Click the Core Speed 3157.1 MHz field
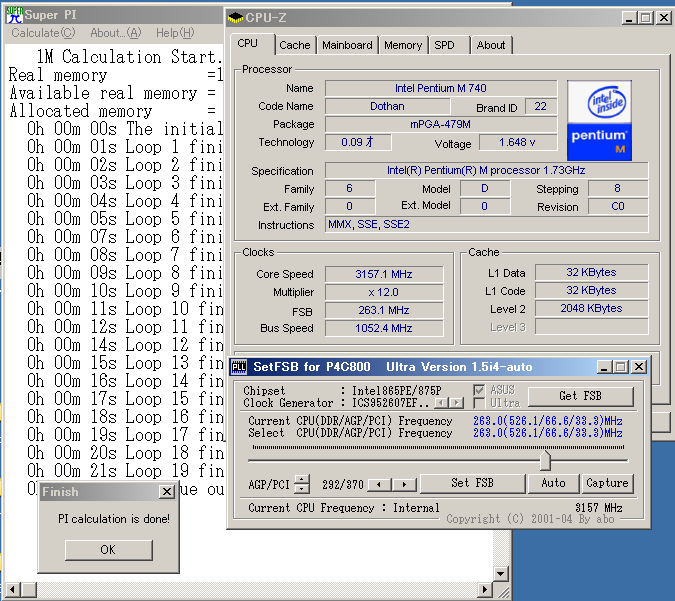 click(x=384, y=274)
